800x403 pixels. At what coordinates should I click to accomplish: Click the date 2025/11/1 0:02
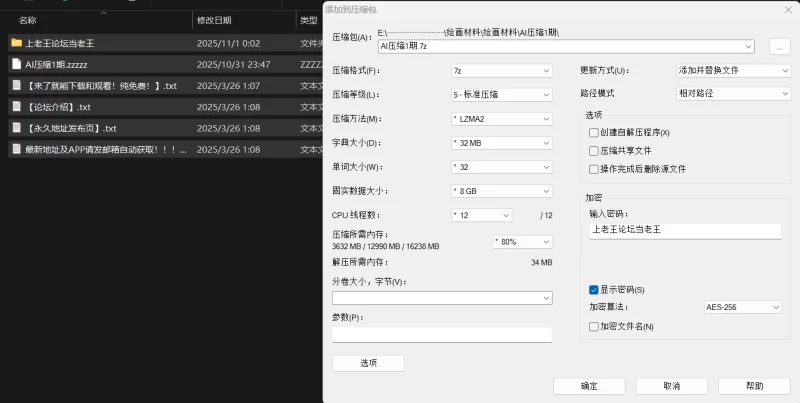228,43
